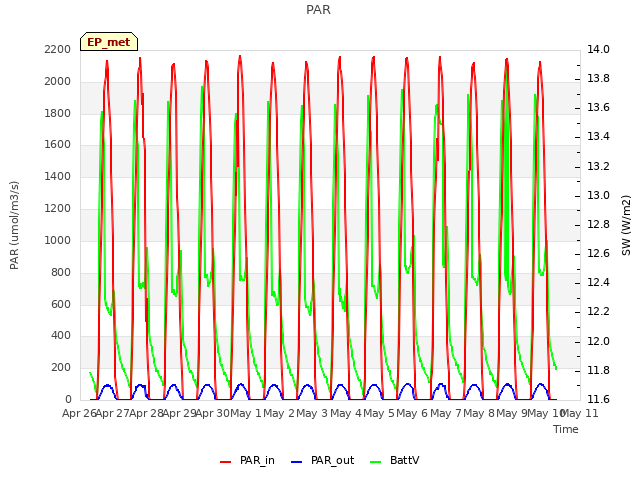Click the 2200 left axis value

[x=58, y=50]
